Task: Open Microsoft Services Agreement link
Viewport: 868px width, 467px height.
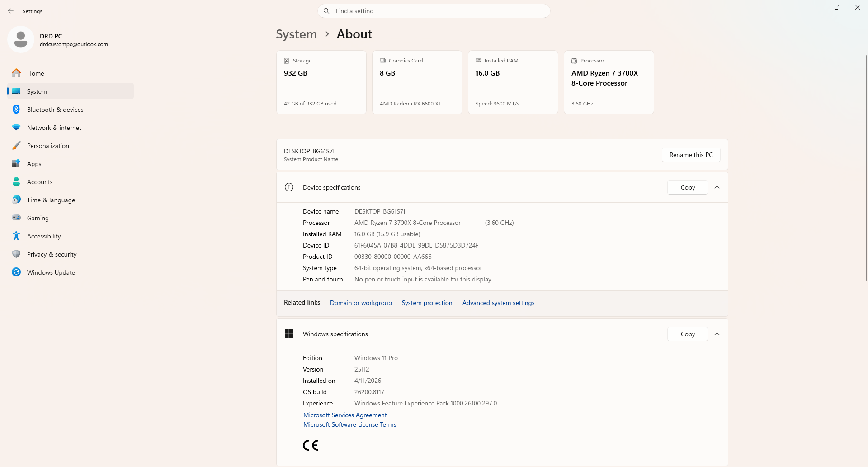Action: click(345, 415)
